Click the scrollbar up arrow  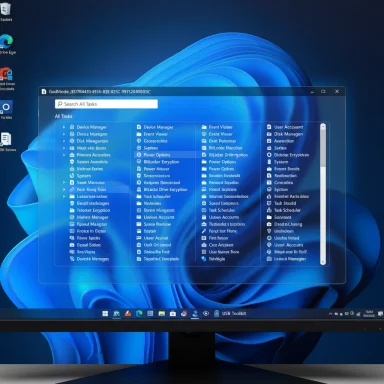coord(323,127)
